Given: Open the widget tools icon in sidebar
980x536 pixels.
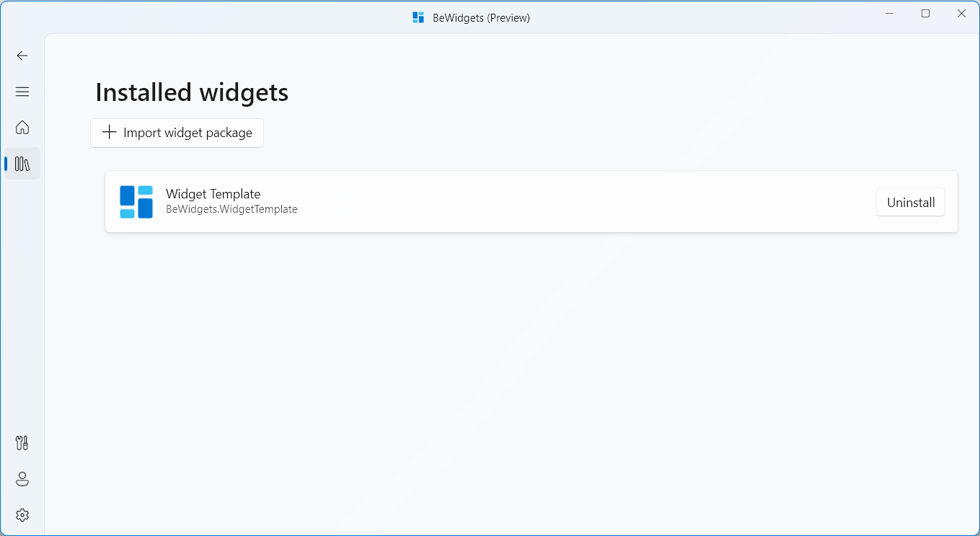Looking at the screenshot, I should (22, 442).
